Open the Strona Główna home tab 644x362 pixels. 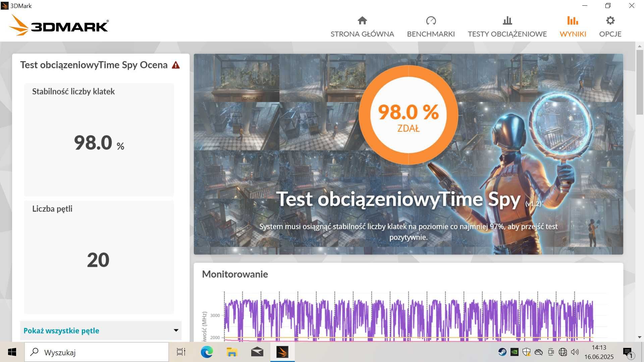362,27
